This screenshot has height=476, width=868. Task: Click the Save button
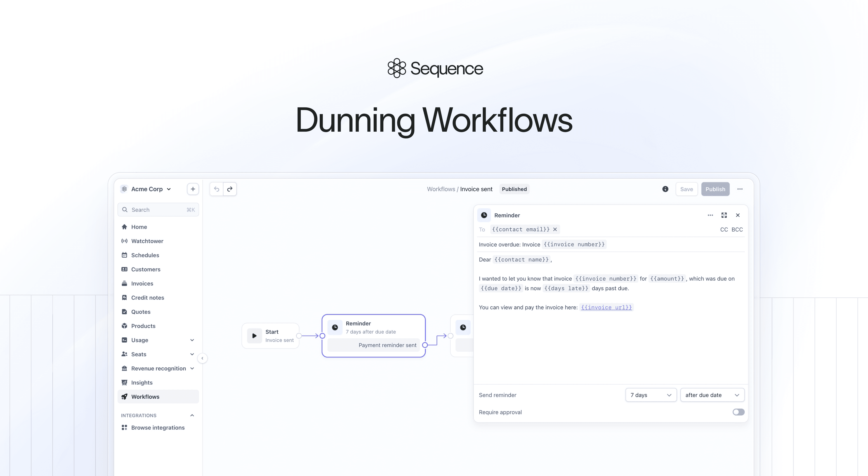pos(686,189)
